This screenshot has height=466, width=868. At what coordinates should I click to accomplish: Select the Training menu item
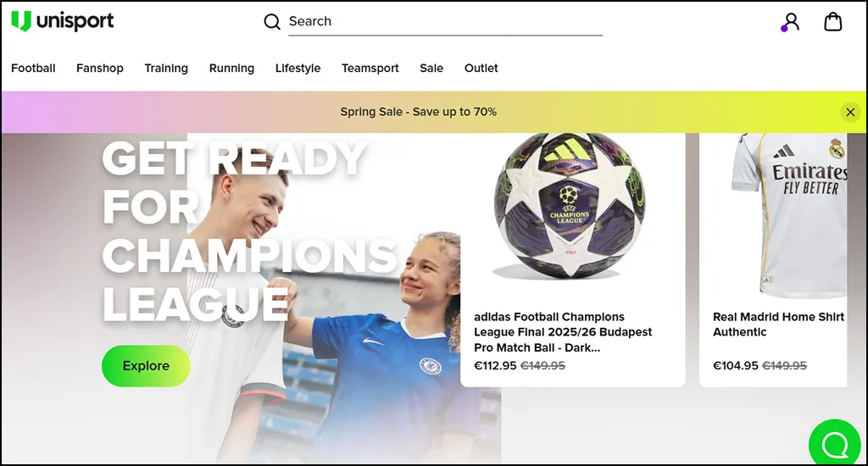pyautogui.click(x=166, y=68)
